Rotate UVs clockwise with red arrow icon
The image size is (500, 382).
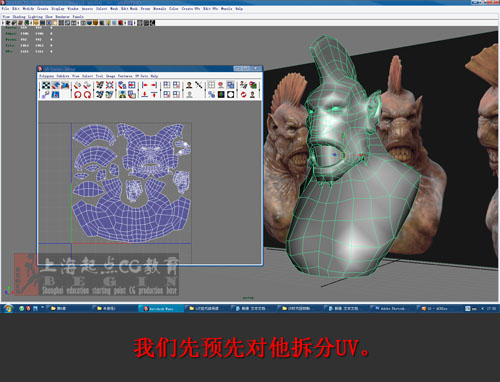pos(87,95)
